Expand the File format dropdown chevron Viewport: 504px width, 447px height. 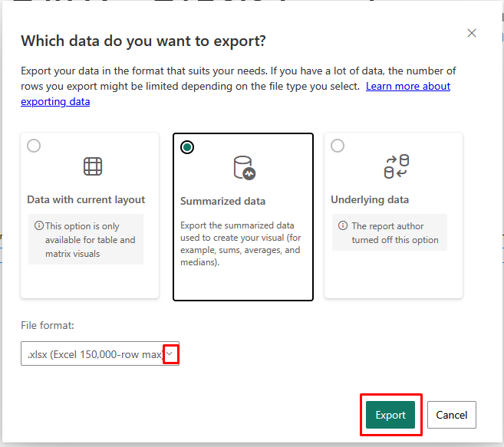[170, 353]
